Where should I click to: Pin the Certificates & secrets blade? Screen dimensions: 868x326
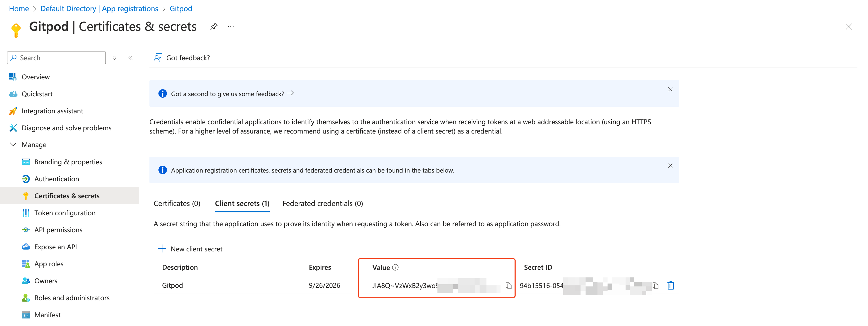coord(214,27)
